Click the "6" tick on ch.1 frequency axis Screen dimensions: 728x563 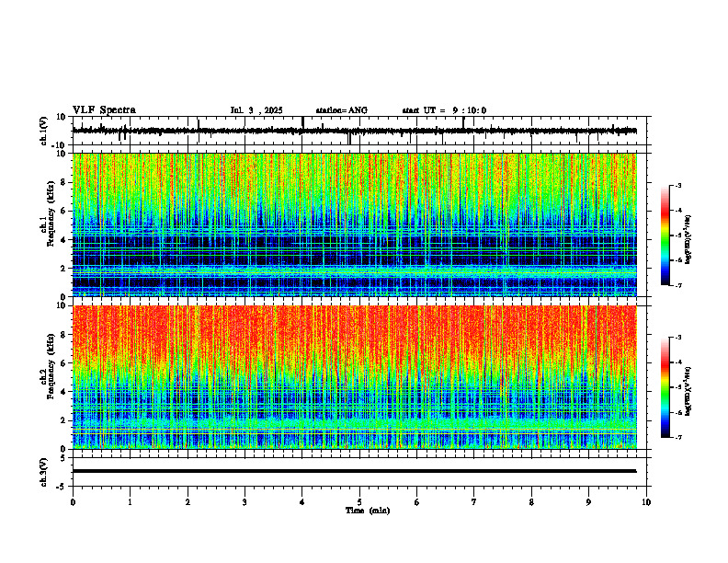coord(64,211)
